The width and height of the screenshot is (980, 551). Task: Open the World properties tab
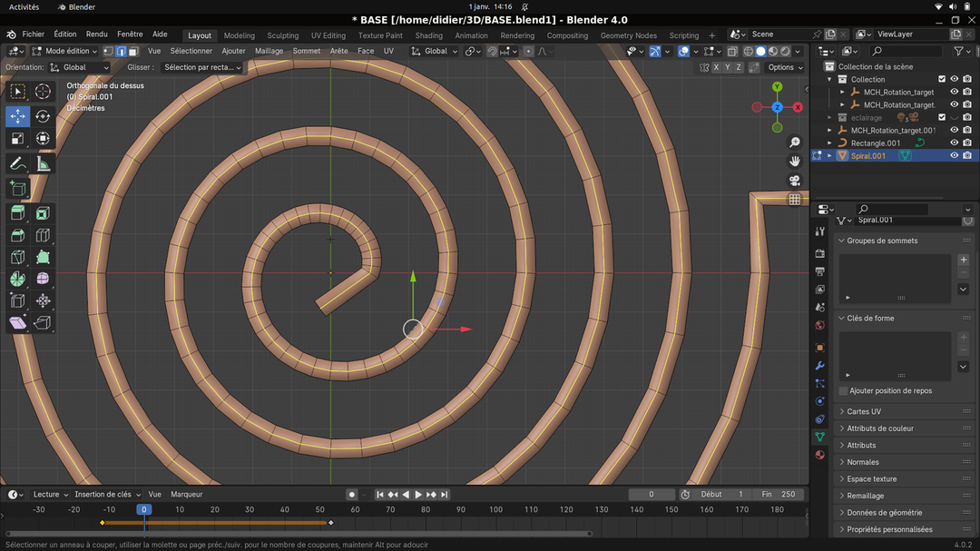pyautogui.click(x=820, y=325)
